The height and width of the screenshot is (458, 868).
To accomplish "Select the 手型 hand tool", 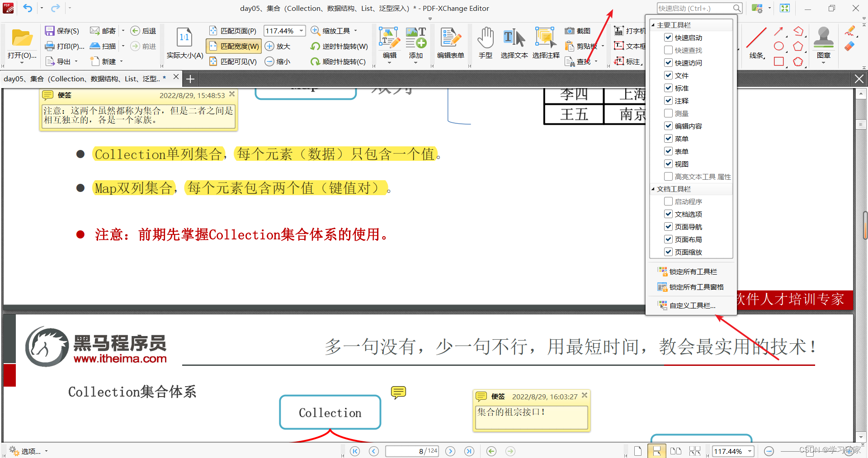I will (486, 43).
